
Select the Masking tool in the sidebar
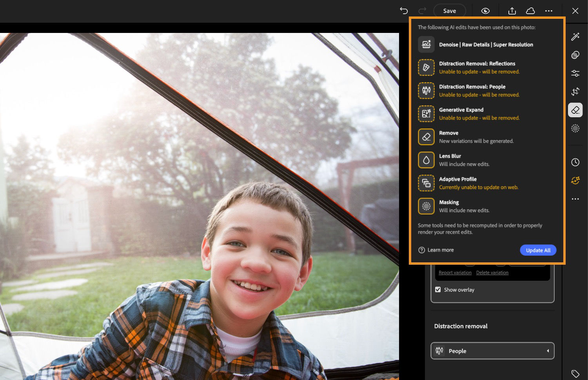click(575, 128)
